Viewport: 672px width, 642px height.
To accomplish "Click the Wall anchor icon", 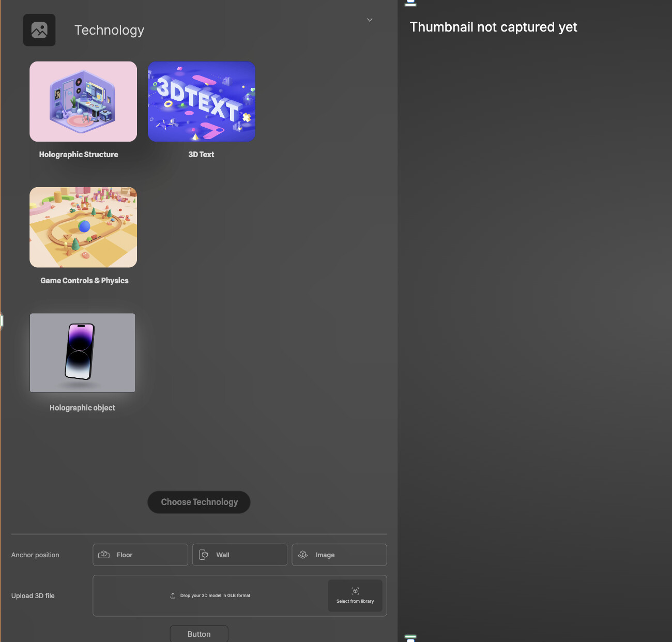I will 204,555.
